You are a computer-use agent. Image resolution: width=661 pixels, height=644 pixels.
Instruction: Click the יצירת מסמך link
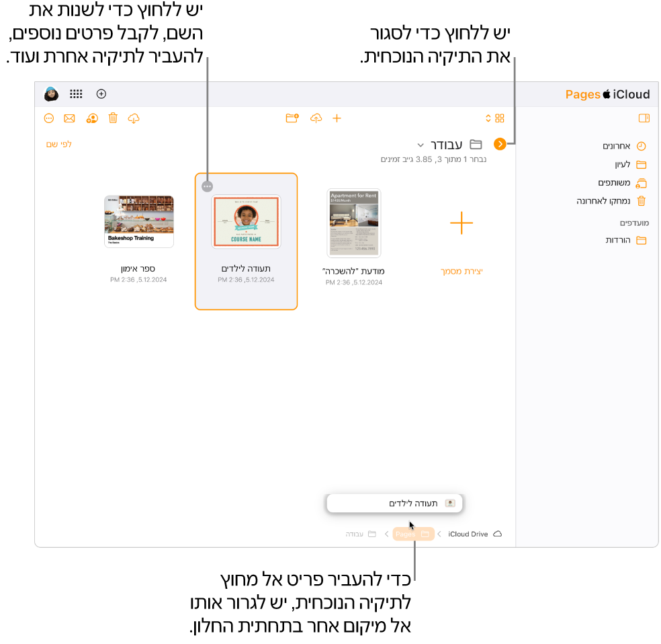pyautogui.click(x=461, y=271)
